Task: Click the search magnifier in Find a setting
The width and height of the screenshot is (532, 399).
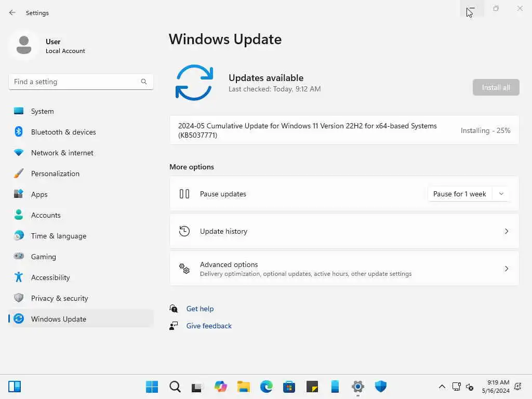Action: (144, 82)
